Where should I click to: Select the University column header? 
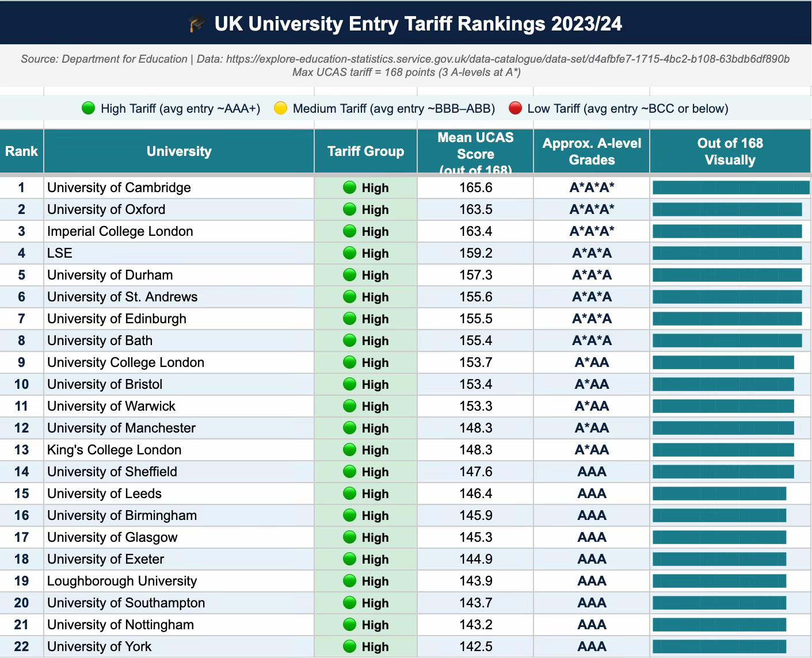point(179,151)
